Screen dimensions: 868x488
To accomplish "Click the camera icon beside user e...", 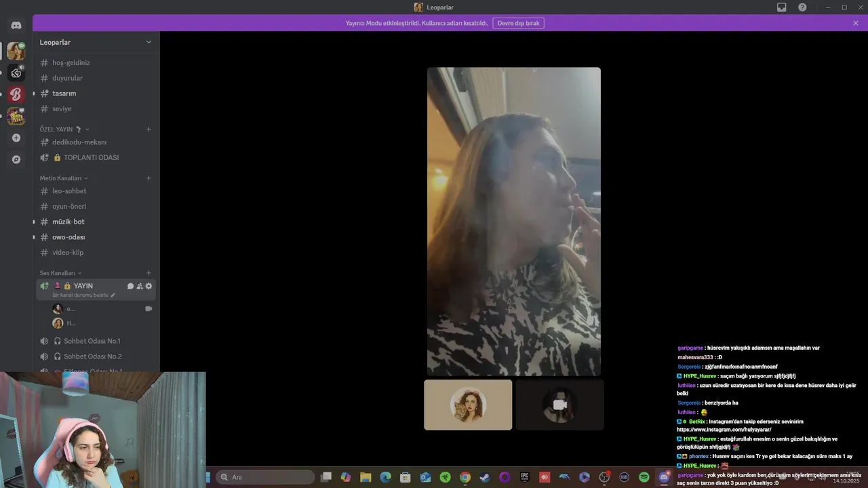I will pyautogui.click(x=149, y=308).
